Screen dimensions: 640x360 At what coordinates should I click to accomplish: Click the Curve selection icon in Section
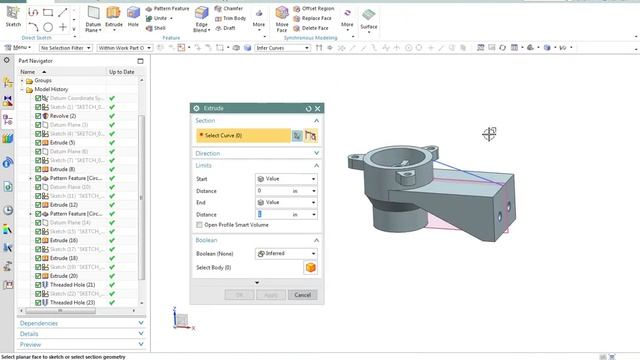(311, 136)
